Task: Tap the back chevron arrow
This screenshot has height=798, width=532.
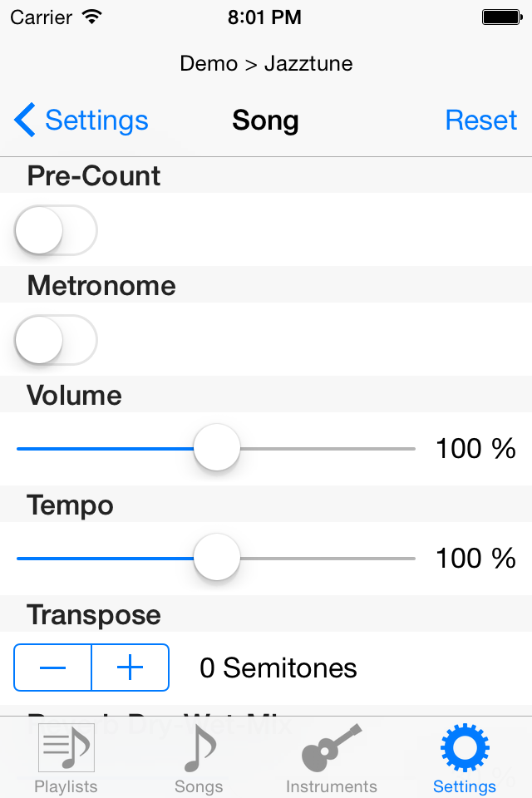Action: pyautogui.click(x=25, y=120)
